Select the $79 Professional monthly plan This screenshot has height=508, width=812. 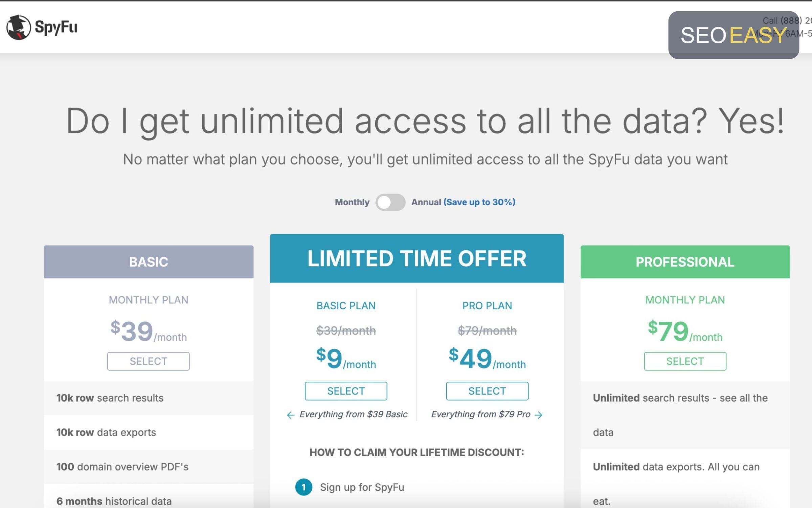pos(685,361)
